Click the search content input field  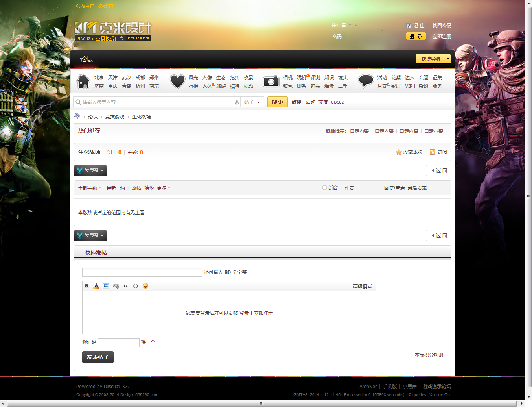tap(157, 102)
